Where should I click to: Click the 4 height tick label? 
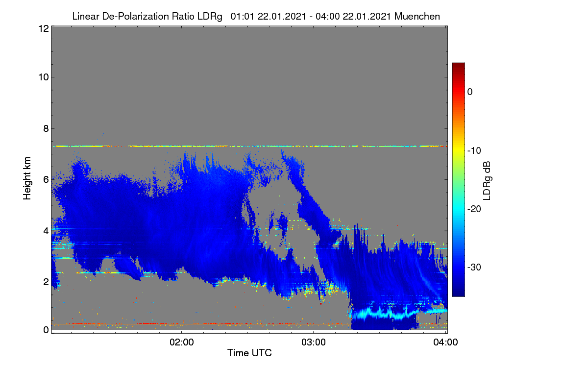point(46,230)
